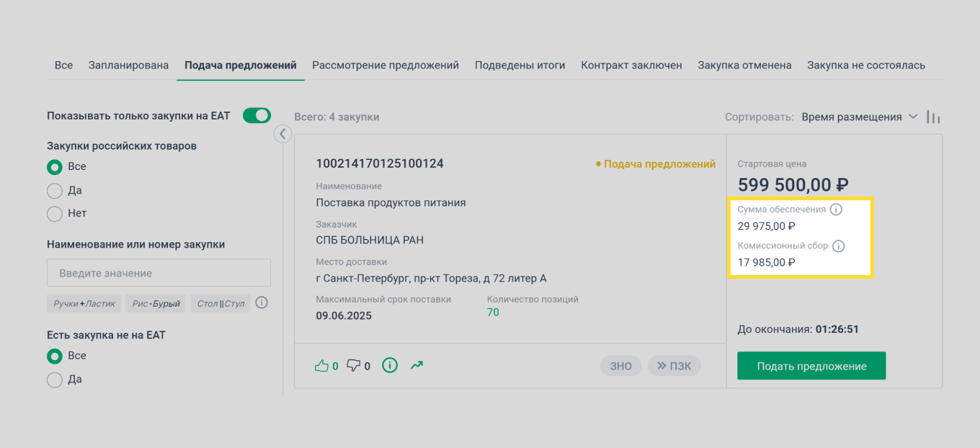Viewport: 980px width, 448px height.
Task: Click the ЗНО button on the card
Action: (x=620, y=365)
